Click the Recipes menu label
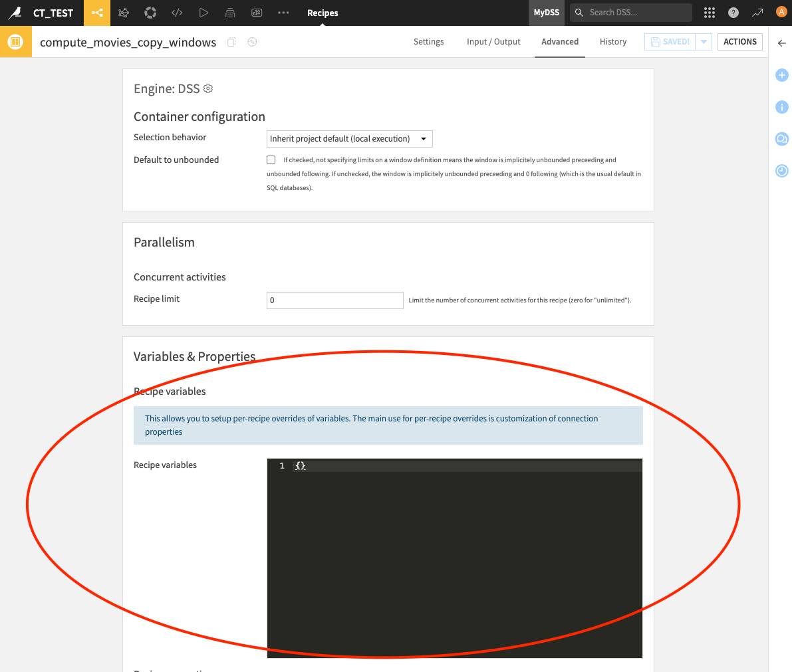Screen dimensions: 792x672 pos(323,13)
